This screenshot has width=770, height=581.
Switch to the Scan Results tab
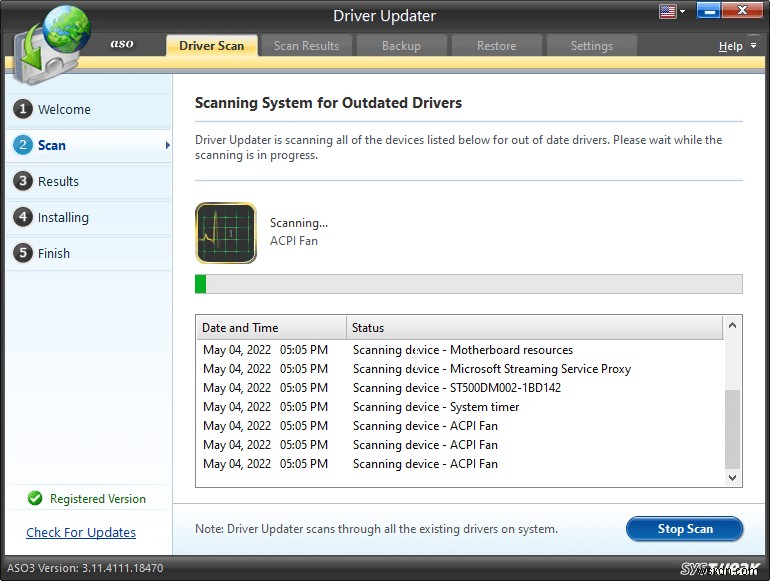tap(306, 46)
